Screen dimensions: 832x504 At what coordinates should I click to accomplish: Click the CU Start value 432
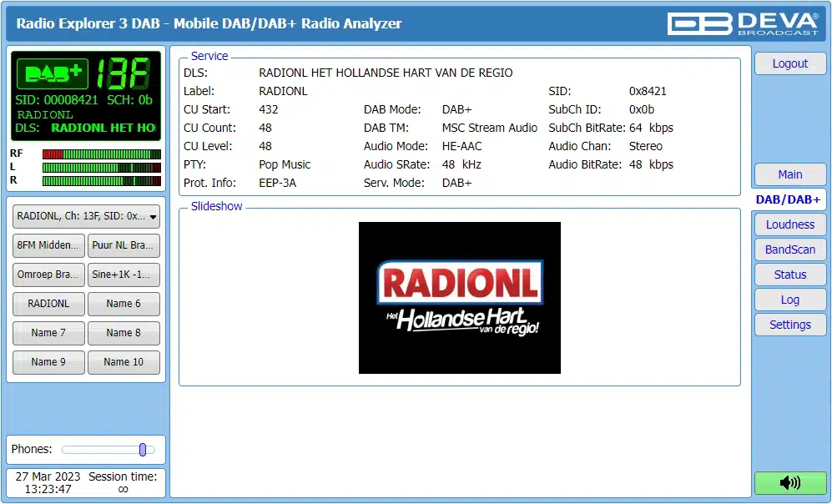pyautogui.click(x=269, y=110)
